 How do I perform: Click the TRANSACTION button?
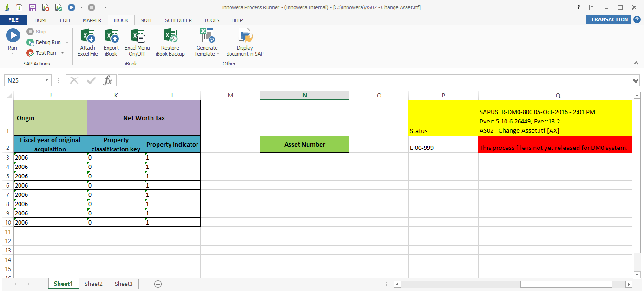point(608,19)
